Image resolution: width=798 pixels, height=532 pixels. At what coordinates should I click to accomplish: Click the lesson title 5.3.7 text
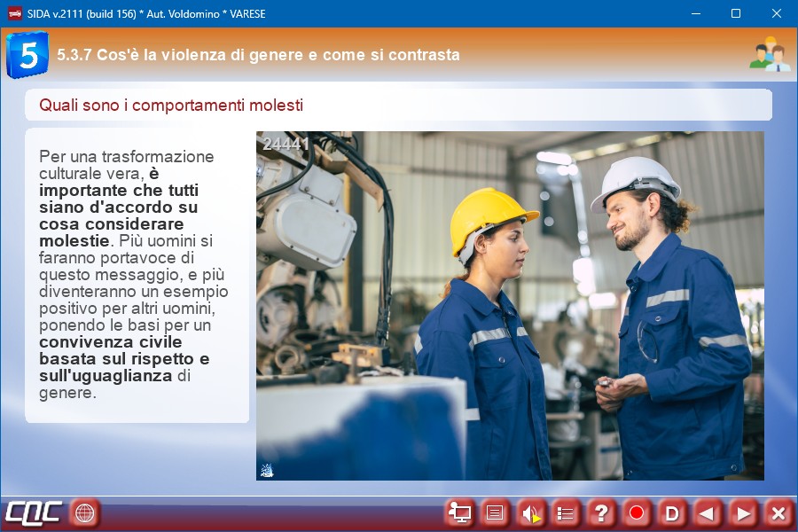[x=258, y=55]
